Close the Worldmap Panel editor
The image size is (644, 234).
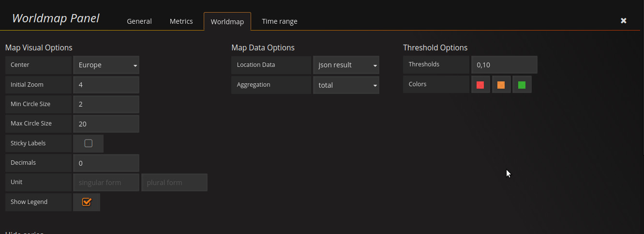(624, 20)
